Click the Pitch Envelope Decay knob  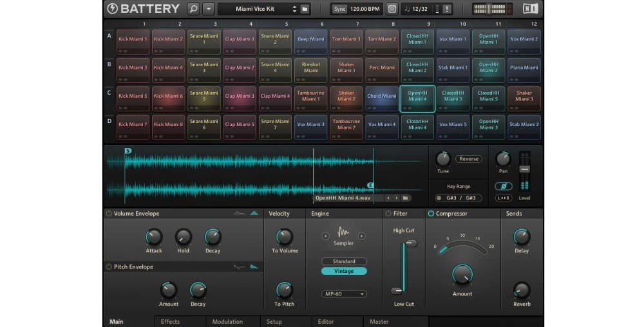pyautogui.click(x=198, y=290)
